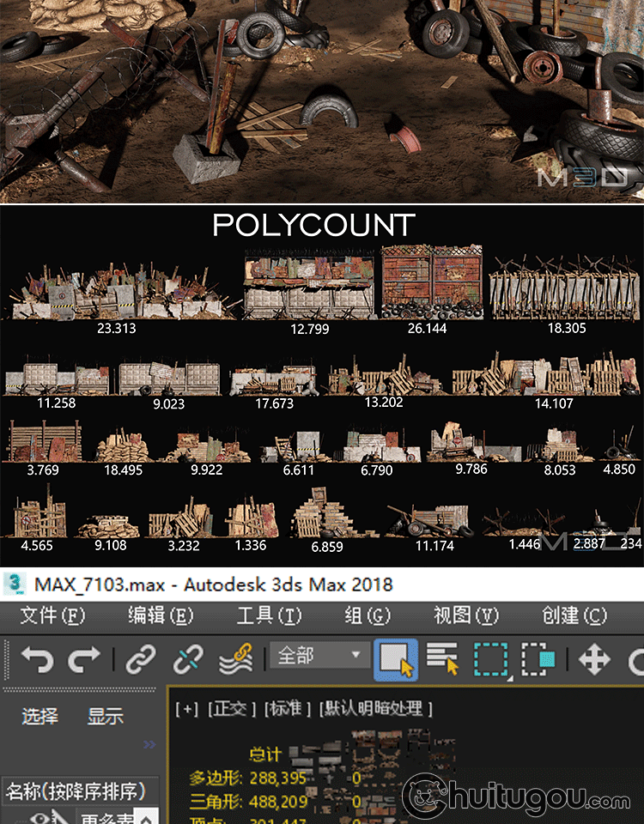The width and height of the screenshot is (644, 824).
Task: Open the 文件(F) menu
Action: point(52,615)
